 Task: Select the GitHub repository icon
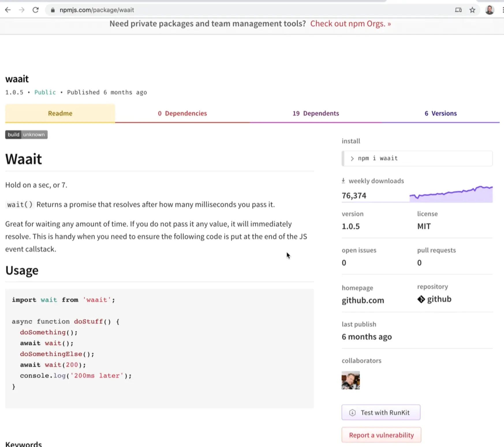coord(421,299)
